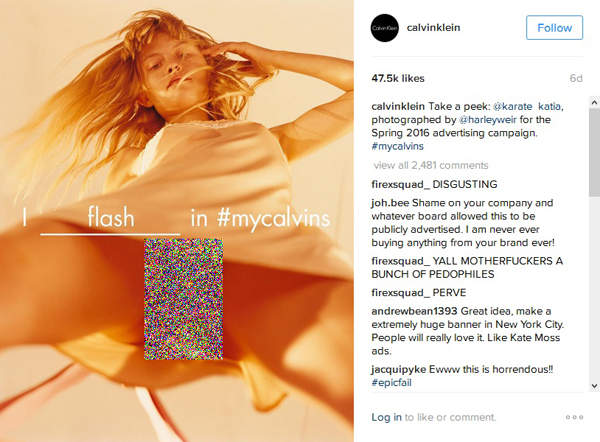Open the @karate_katia mention
Screen dimensions: 600x442
pyautogui.click(x=528, y=106)
